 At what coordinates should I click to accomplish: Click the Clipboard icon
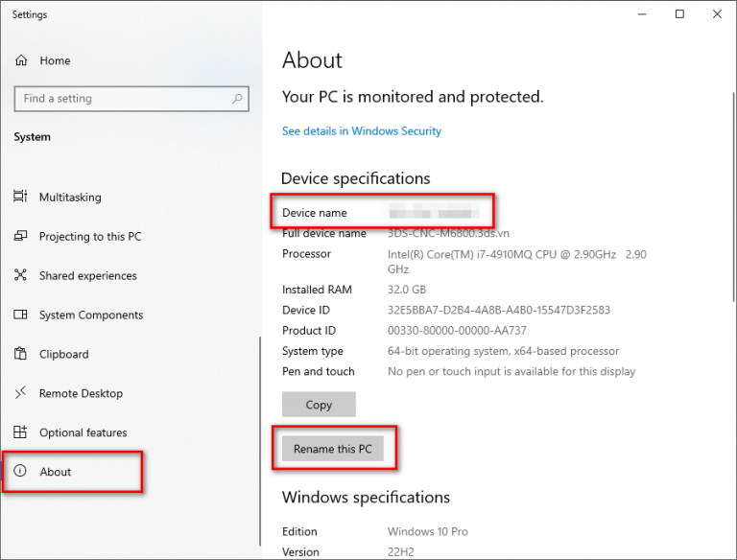[20, 353]
